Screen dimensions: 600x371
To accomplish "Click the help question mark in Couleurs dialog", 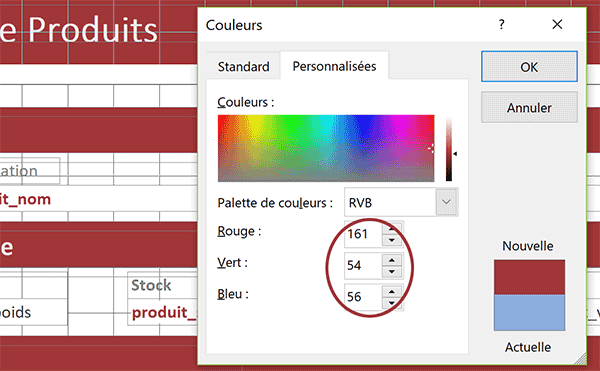I will [502, 25].
